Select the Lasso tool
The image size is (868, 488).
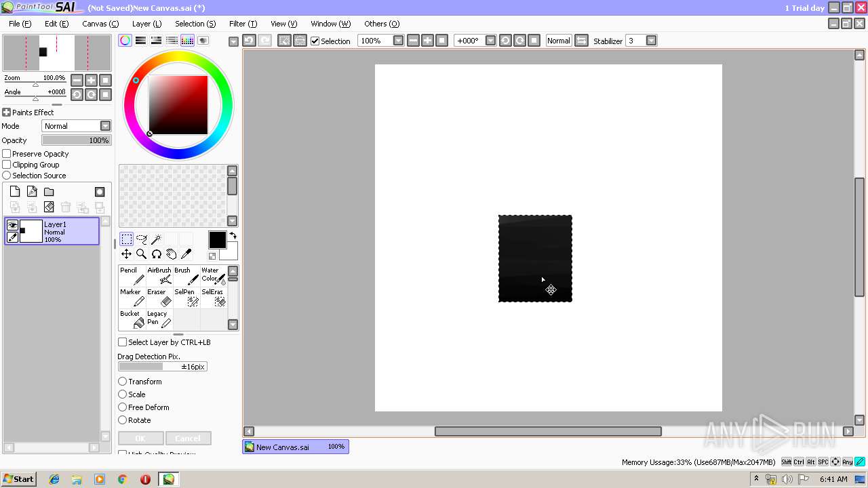point(142,239)
